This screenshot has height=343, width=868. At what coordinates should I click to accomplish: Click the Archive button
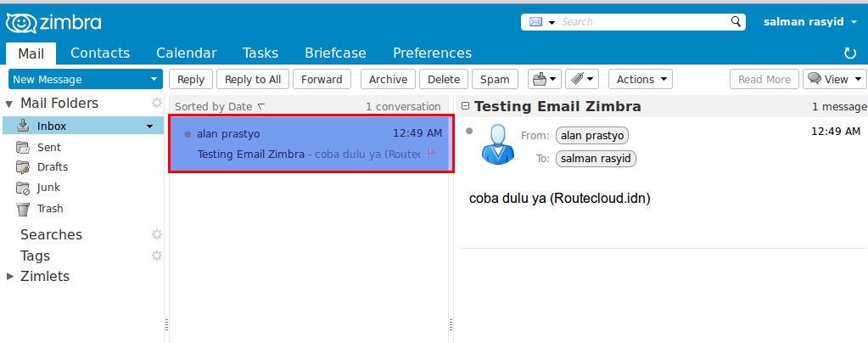pyautogui.click(x=388, y=79)
